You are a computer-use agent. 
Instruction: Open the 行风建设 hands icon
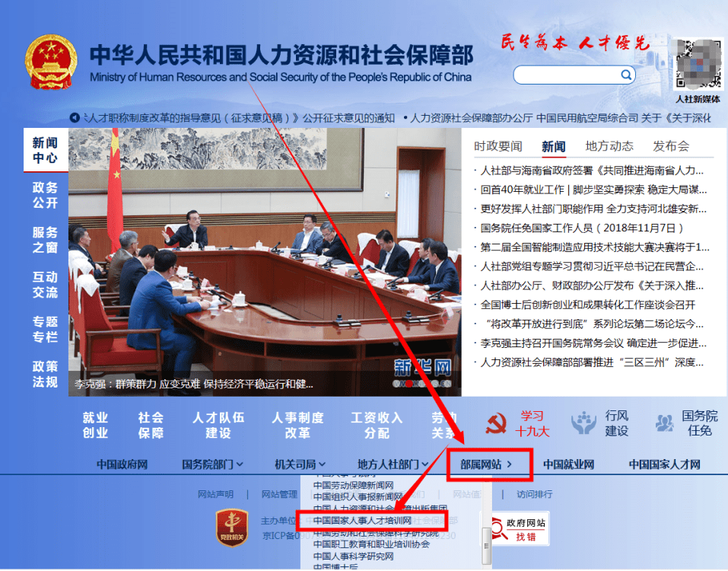tap(583, 423)
